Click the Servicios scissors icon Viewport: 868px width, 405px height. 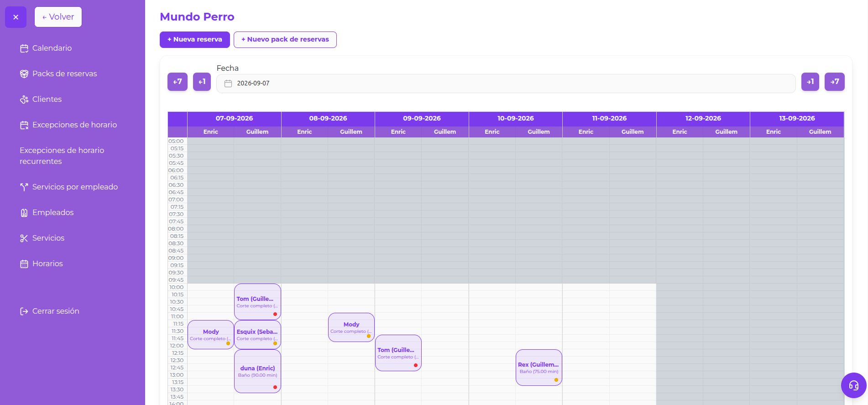24,238
